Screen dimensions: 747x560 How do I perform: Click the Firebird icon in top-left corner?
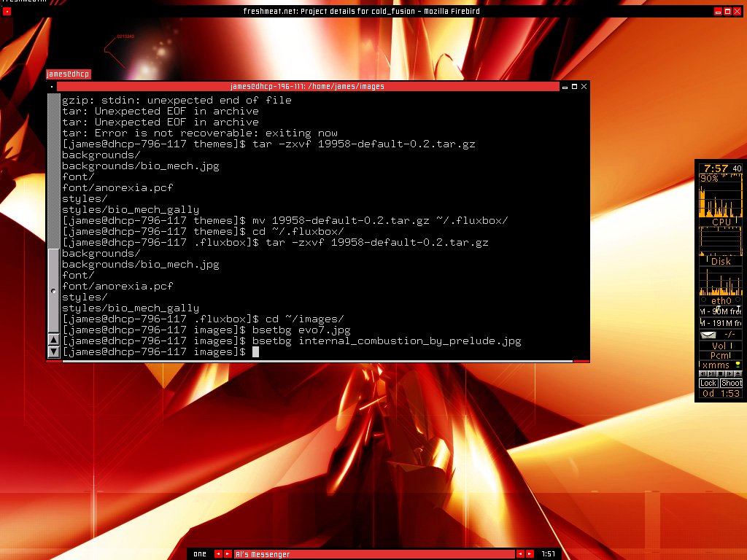pos(7,12)
